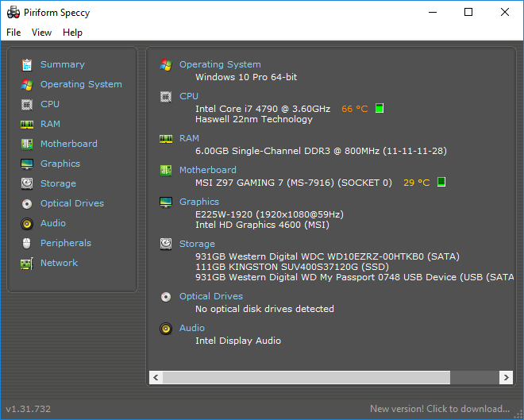Click the RAM heading in summary panel
Screen dimensions: 524x420
tap(189, 138)
